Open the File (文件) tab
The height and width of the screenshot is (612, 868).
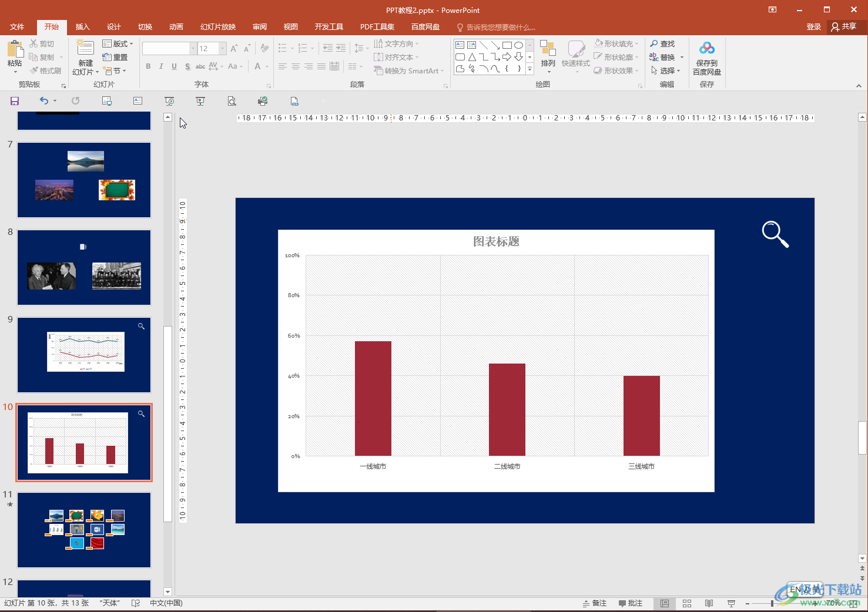click(17, 27)
